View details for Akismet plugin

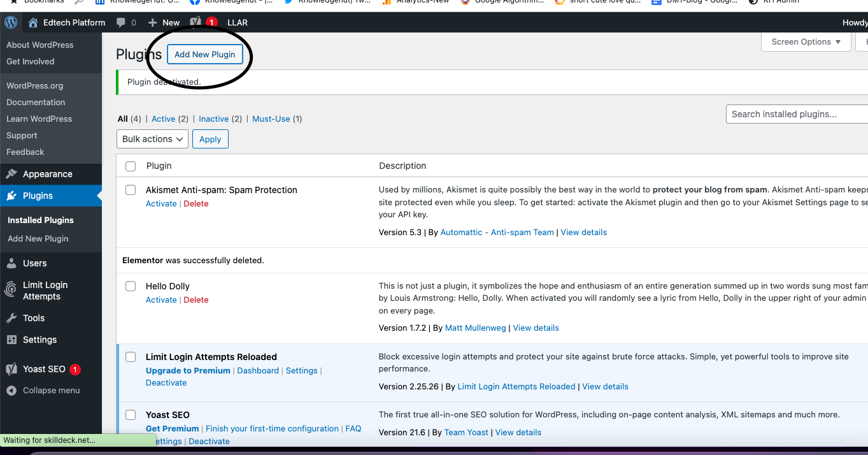tap(584, 233)
